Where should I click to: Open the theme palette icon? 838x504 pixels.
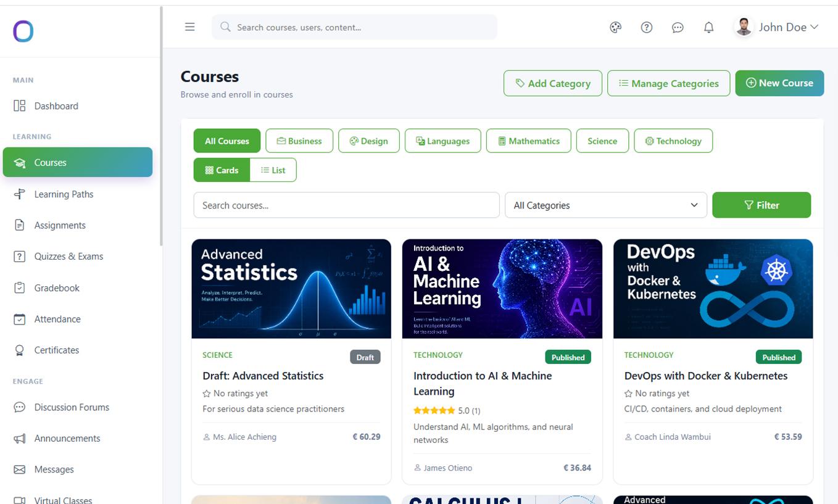coord(615,27)
